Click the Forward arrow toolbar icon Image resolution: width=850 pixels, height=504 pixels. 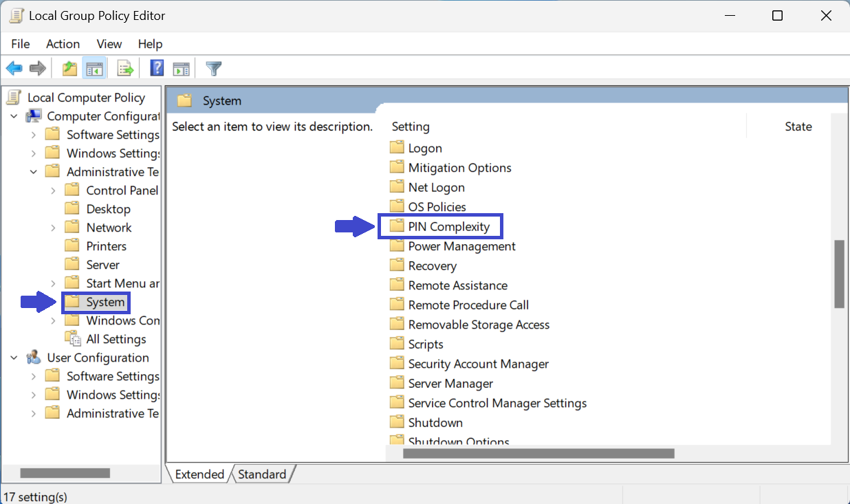(x=38, y=69)
